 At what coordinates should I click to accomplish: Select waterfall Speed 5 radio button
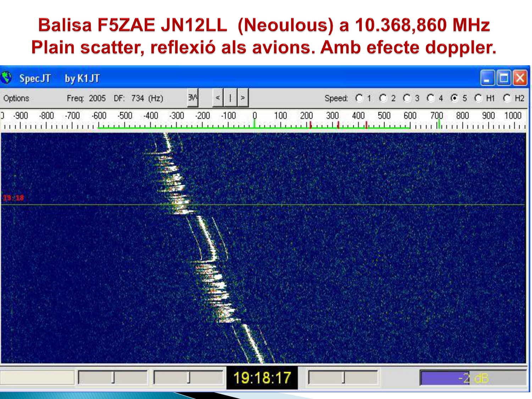tap(454, 98)
